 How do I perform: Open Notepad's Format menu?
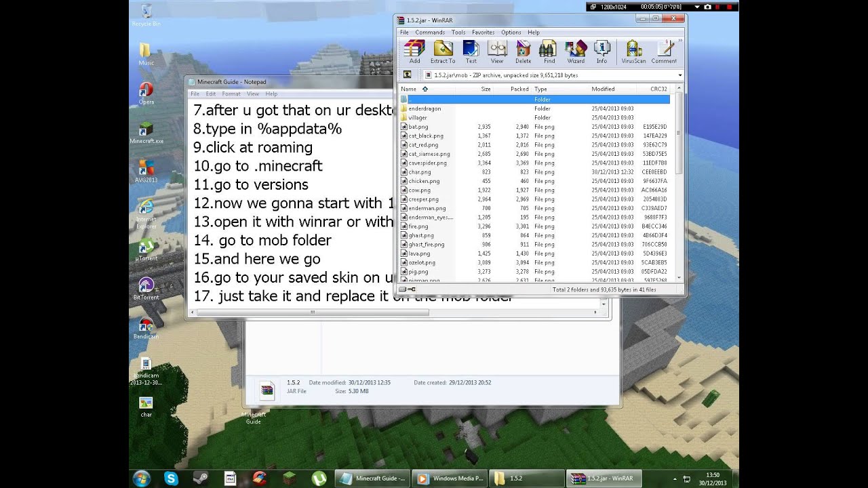[231, 94]
